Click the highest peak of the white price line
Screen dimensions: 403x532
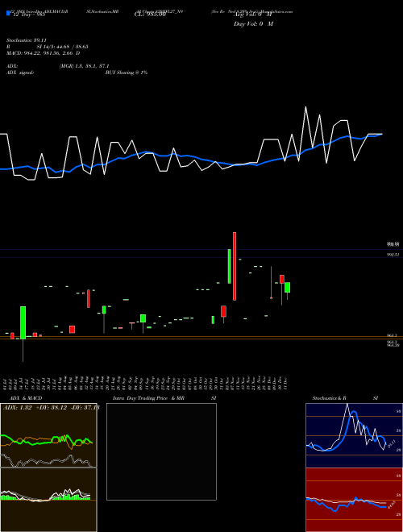coord(305,107)
